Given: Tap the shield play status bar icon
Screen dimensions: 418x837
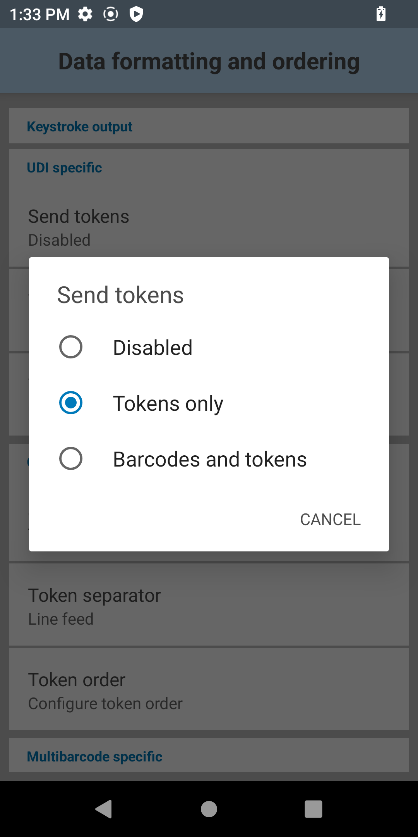Looking at the screenshot, I should tap(136, 14).
